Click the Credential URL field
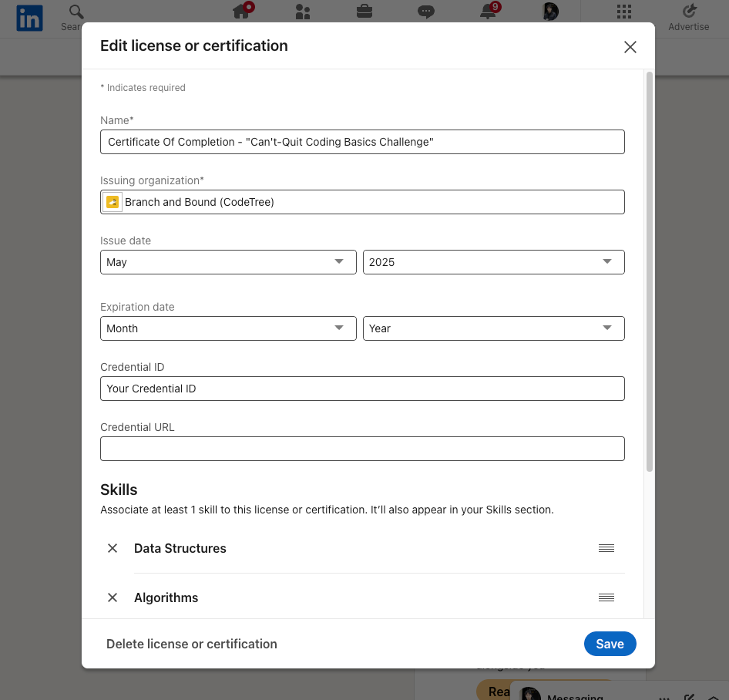 [362, 449]
